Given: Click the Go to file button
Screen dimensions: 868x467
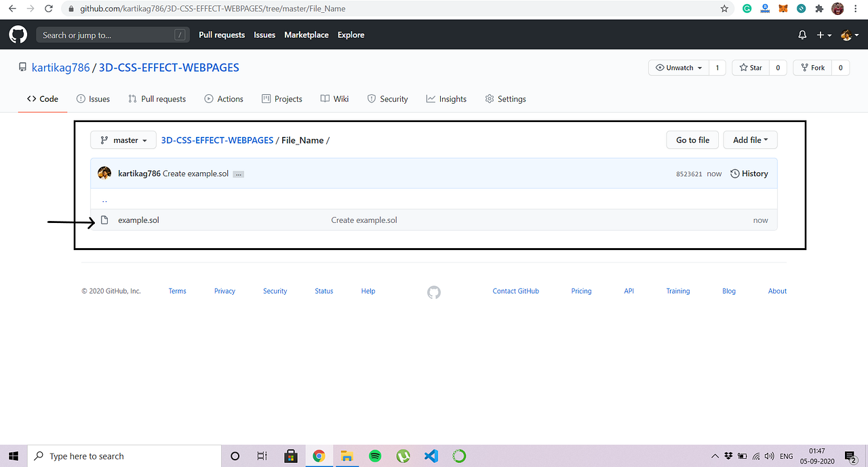Looking at the screenshot, I should (692, 140).
